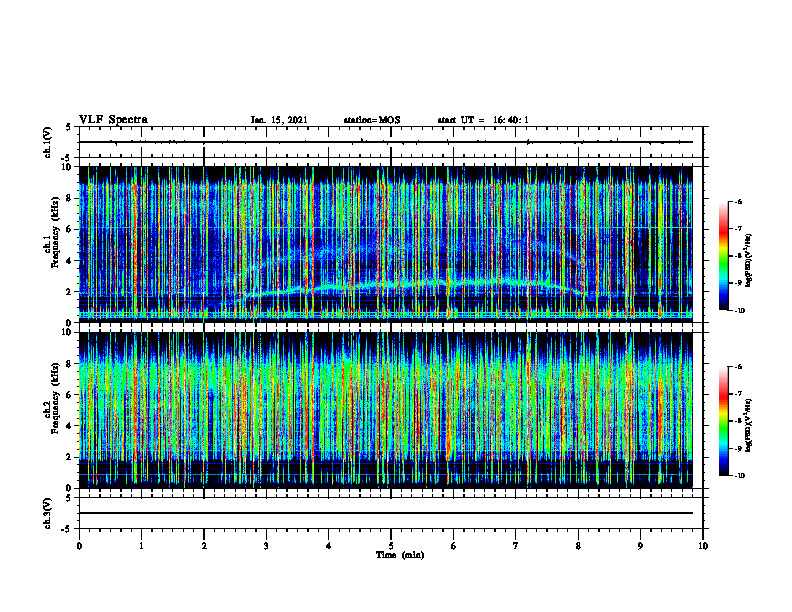Click the "station=MOS" header text
Viewport: 792px width, 612px height.
pos(372,120)
